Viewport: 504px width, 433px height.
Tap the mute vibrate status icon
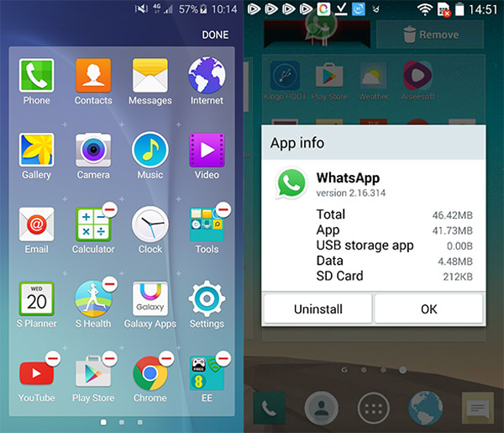[x=141, y=8]
